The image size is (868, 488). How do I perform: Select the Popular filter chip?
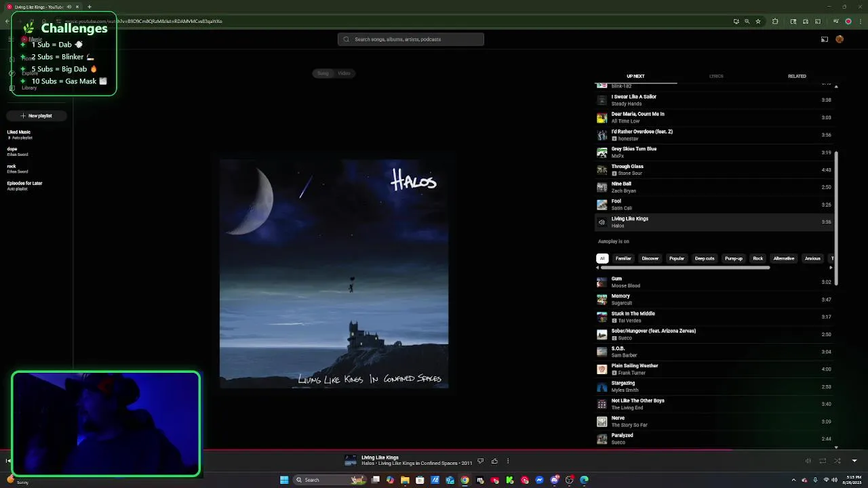tap(677, 258)
